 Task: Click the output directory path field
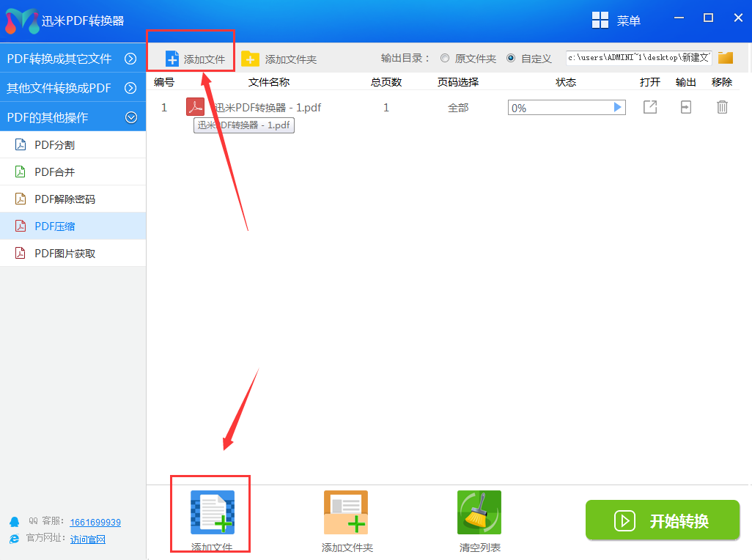(x=638, y=58)
